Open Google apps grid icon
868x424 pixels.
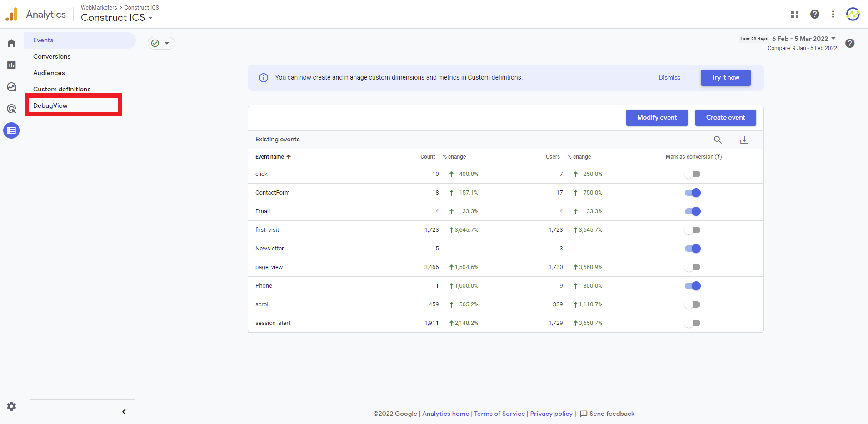[x=794, y=15]
